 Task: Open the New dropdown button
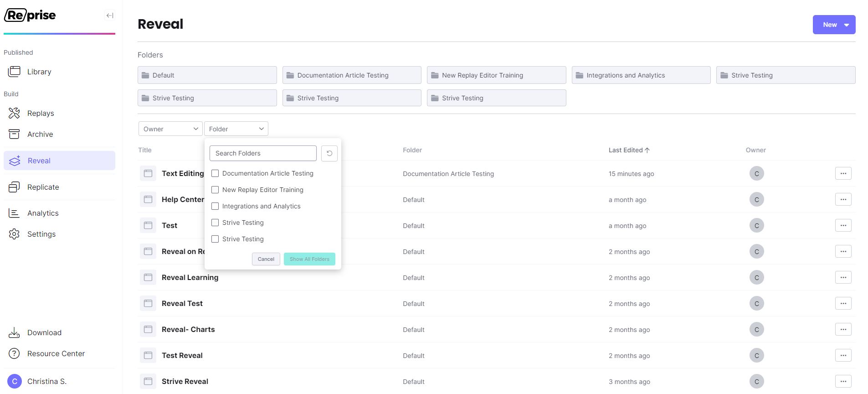pos(834,25)
